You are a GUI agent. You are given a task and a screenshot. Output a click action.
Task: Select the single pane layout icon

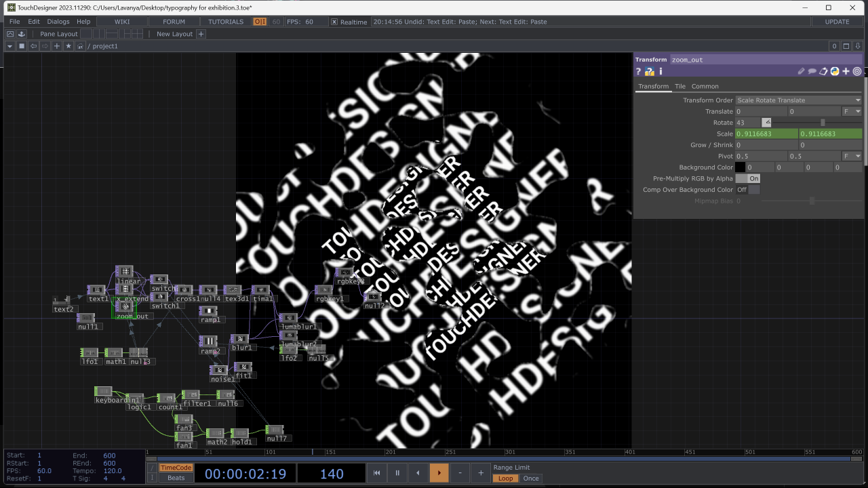(85, 34)
